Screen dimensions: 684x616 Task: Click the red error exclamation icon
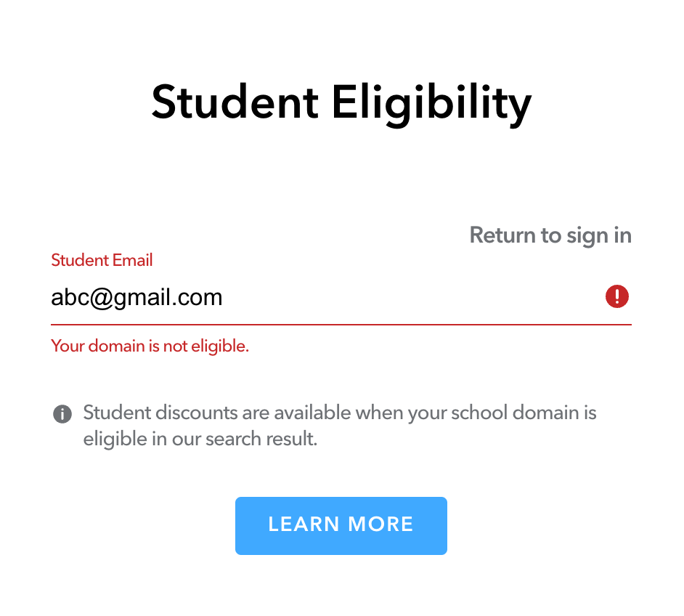[616, 296]
